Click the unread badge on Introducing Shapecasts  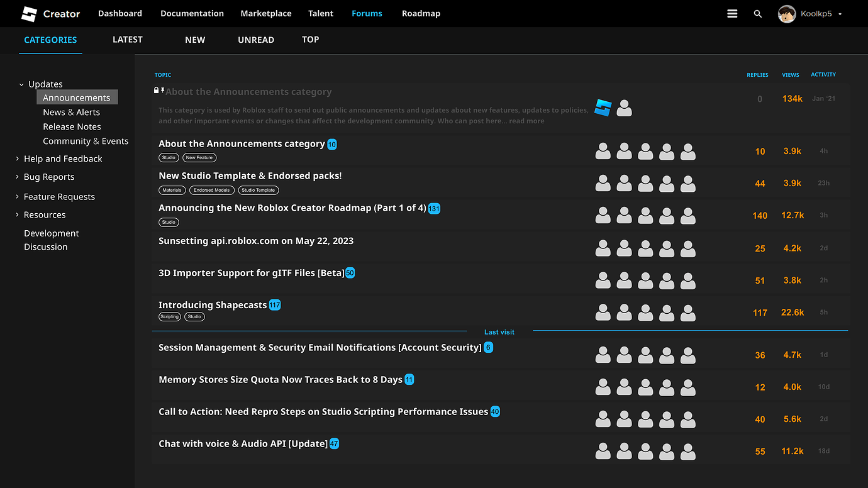tap(274, 304)
